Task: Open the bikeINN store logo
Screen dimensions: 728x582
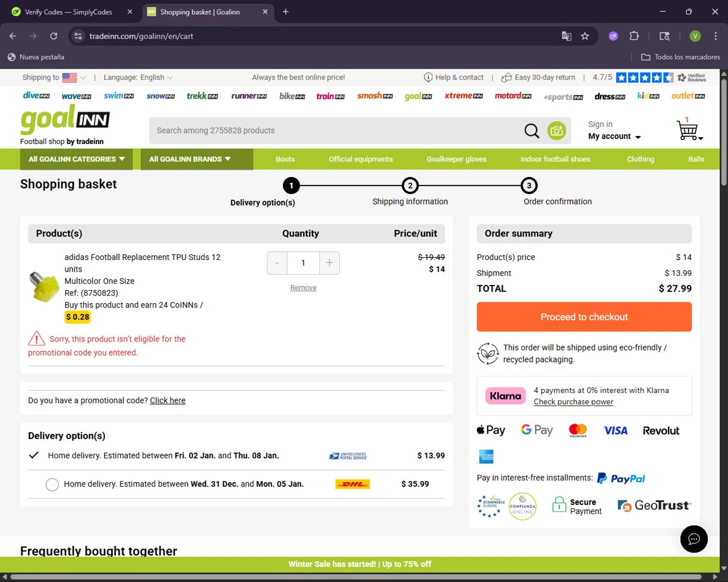Action: [x=292, y=96]
